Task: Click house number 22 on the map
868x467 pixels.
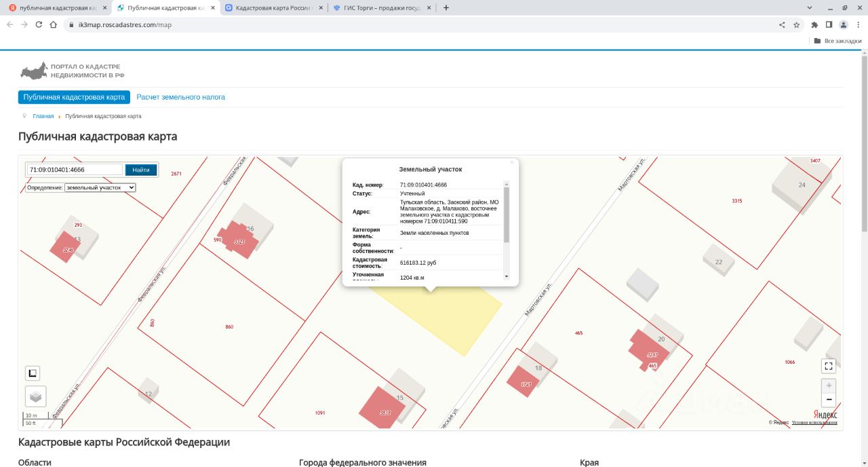Action: click(719, 262)
